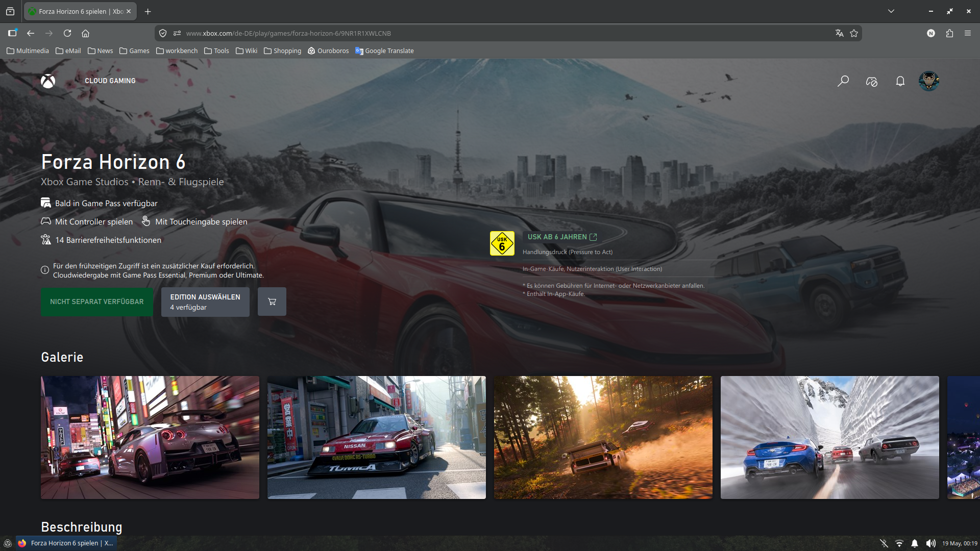Go back to previous page
The width and height of the screenshot is (980, 551).
click(x=31, y=33)
